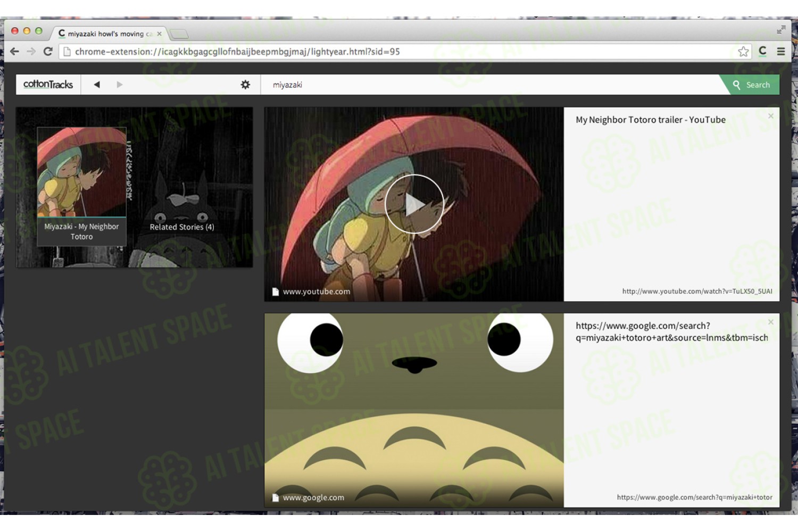Open My Neighbor Totoro trailer - YouTube title

(651, 120)
